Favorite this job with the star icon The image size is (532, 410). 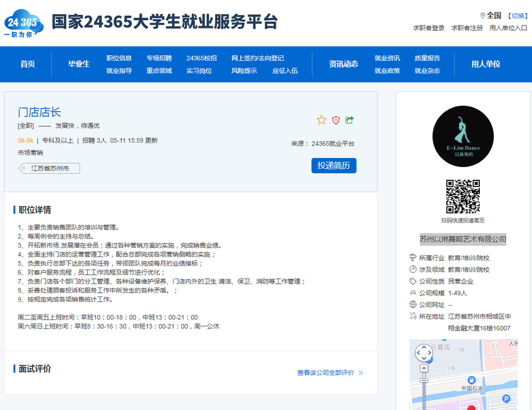pos(321,120)
